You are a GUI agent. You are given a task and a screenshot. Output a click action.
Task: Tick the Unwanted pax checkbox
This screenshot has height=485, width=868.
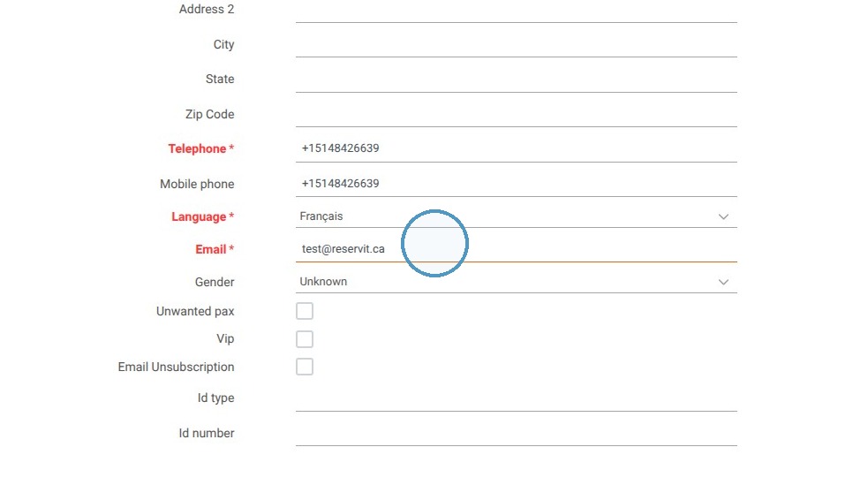[305, 311]
